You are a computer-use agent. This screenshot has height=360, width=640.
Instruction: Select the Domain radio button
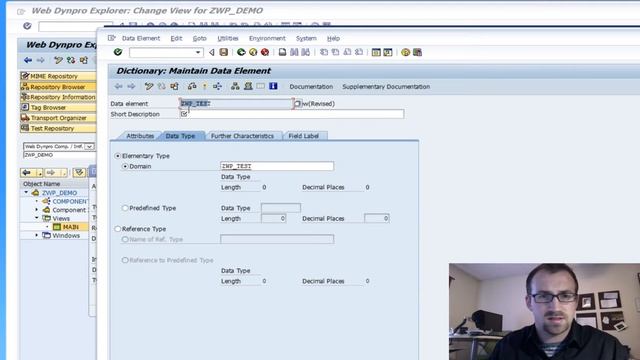click(x=125, y=166)
